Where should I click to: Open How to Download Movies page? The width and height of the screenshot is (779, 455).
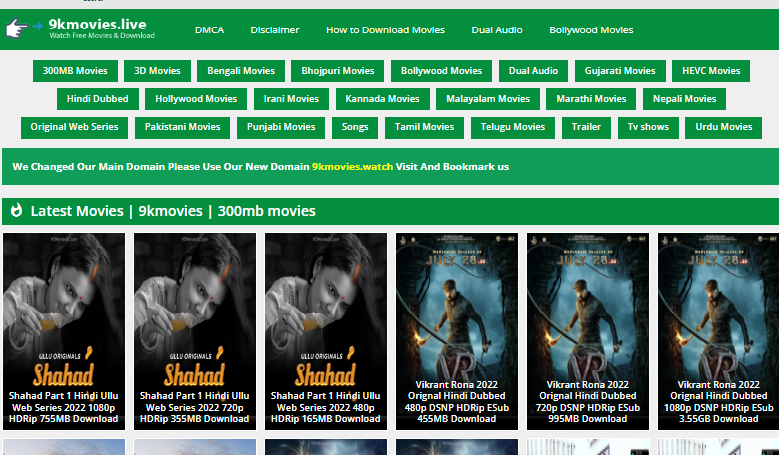click(x=385, y=30)
